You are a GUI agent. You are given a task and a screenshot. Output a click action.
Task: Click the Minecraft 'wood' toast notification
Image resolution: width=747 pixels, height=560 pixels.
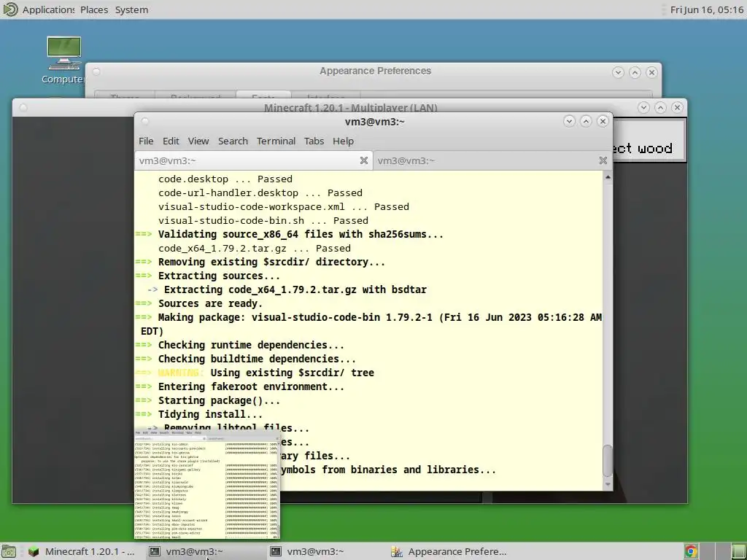point(649,141)
